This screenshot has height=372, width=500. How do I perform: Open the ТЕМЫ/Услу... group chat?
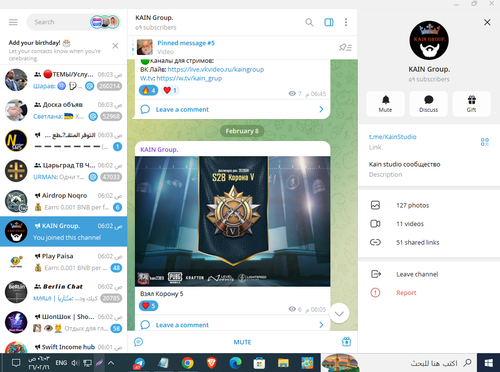point(63,80)
